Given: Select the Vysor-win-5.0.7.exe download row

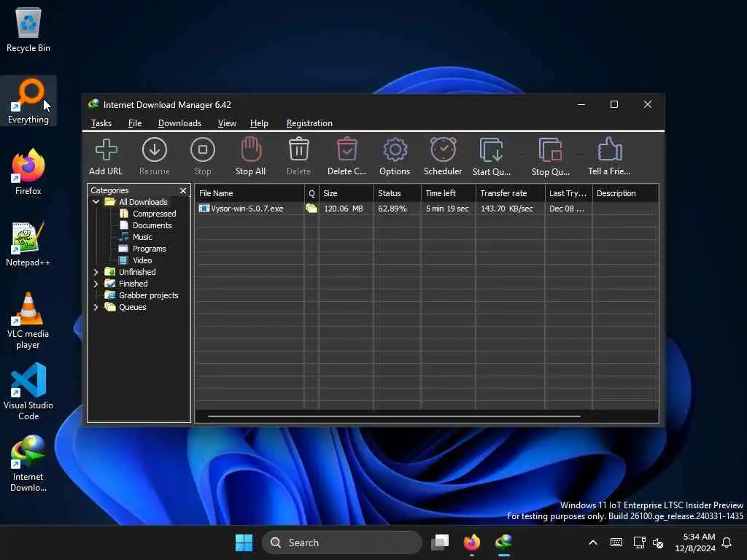Looking at the screenshot, I should pyautogui.click(x=427, y=209).
